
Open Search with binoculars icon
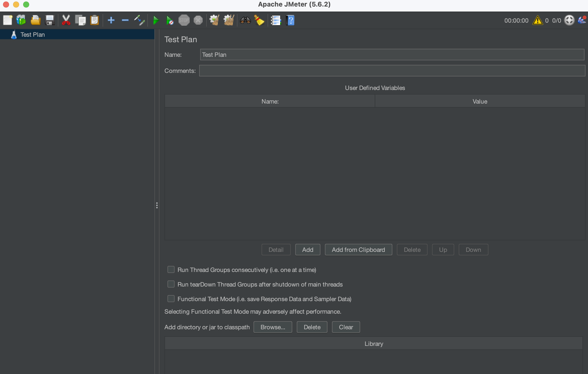245,20
